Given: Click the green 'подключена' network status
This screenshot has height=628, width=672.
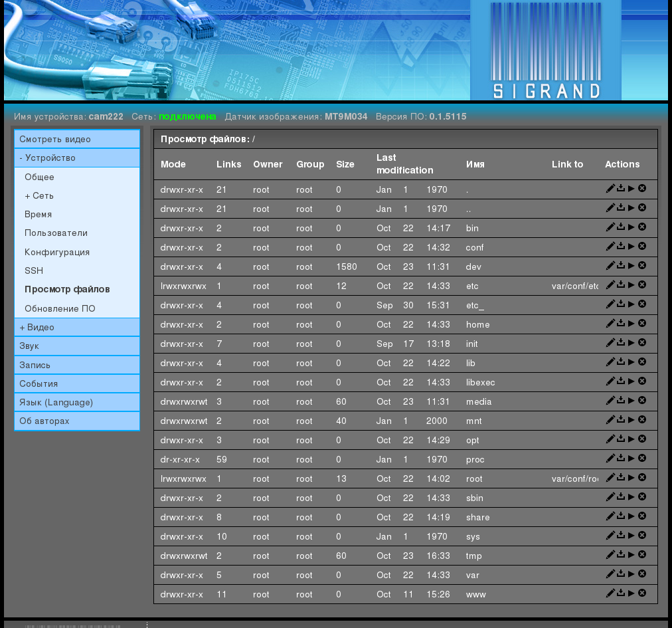Looking at the screenshot, I should [x=187, y=116].
